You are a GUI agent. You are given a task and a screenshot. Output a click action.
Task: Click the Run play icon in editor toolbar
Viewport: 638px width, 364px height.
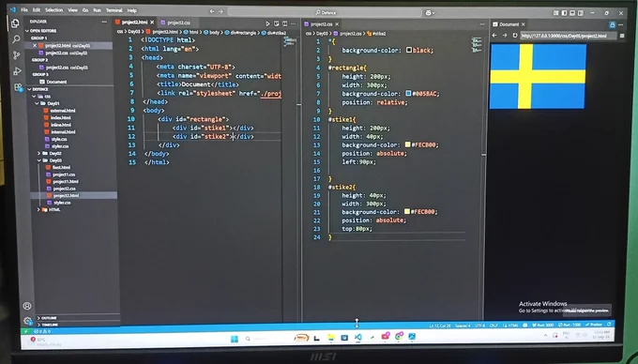(x=267, y=23)
